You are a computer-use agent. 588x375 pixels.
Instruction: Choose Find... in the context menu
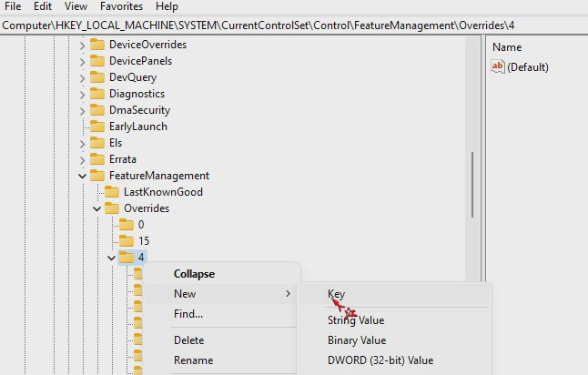click(x=222, y=313)
